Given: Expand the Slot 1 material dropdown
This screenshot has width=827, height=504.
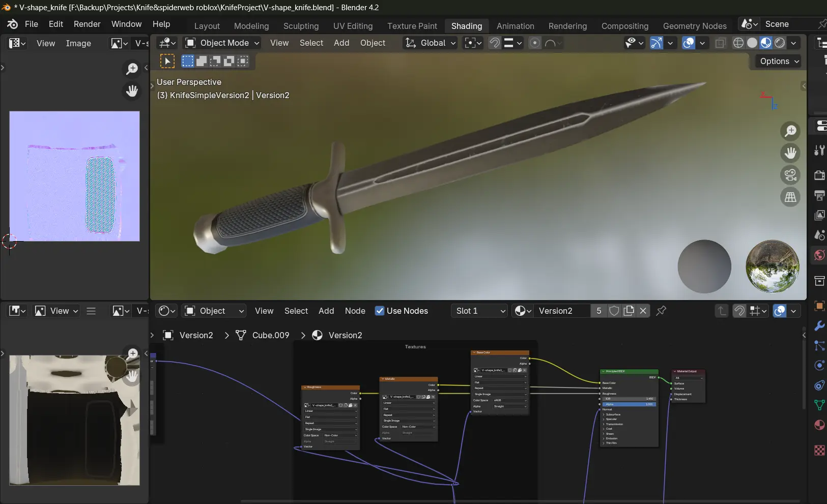Looking at the screenshot, I should click(x=479, y=311).
